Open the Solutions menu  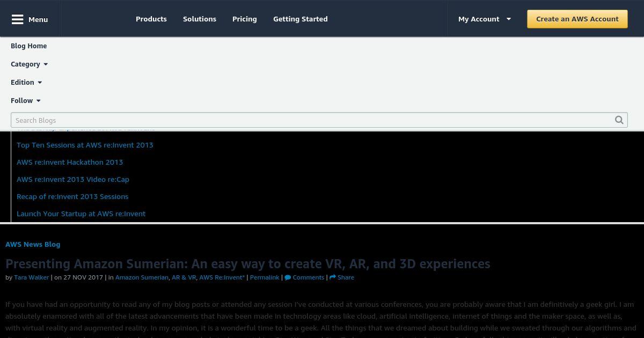(200, 19)
